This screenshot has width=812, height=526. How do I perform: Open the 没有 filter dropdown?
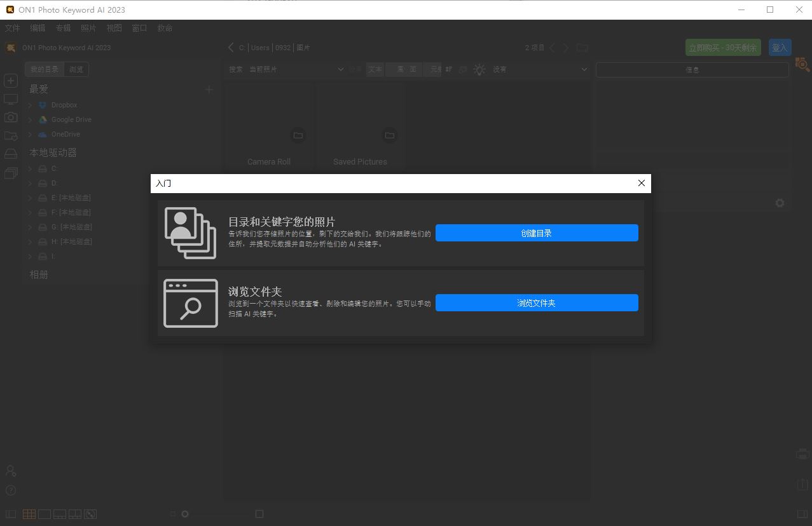(x=539, y=69)
